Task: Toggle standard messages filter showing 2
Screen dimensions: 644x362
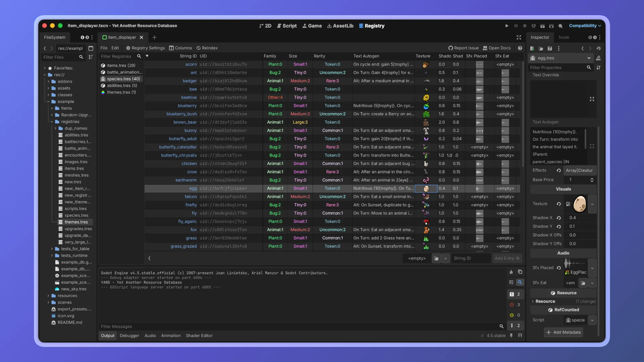Action: (x=515, y=294)
